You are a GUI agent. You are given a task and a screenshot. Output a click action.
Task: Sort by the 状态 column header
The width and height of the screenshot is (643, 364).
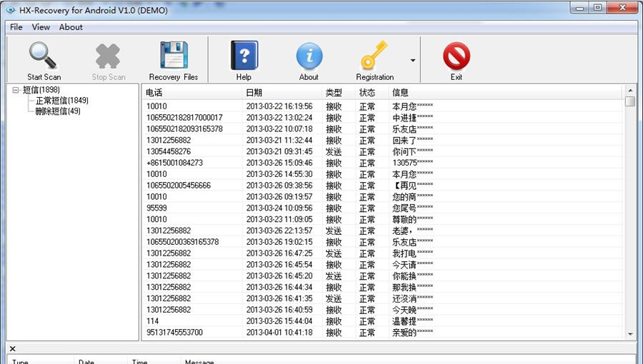click(372, 93)
